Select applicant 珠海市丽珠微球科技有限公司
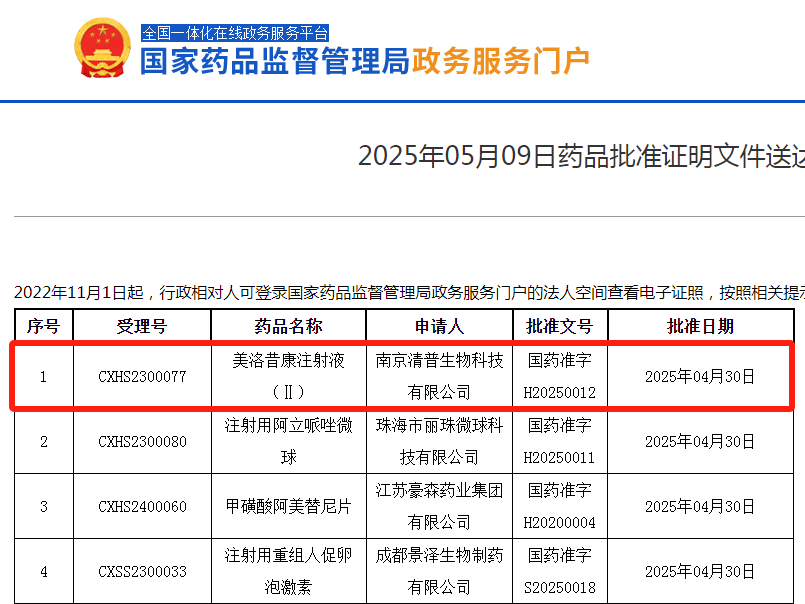Image resolution: width=805 pixels, height=604 pixels. tap(439, 442)
